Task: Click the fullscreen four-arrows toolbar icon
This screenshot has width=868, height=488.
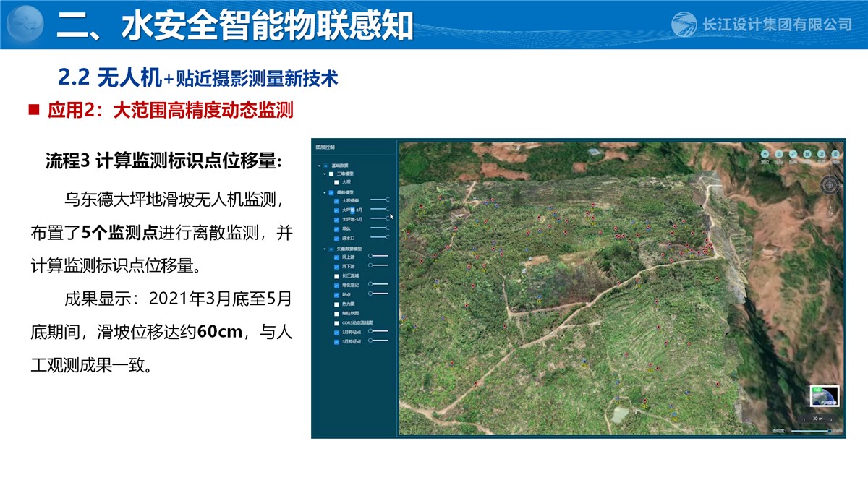Action: point(807,155)
